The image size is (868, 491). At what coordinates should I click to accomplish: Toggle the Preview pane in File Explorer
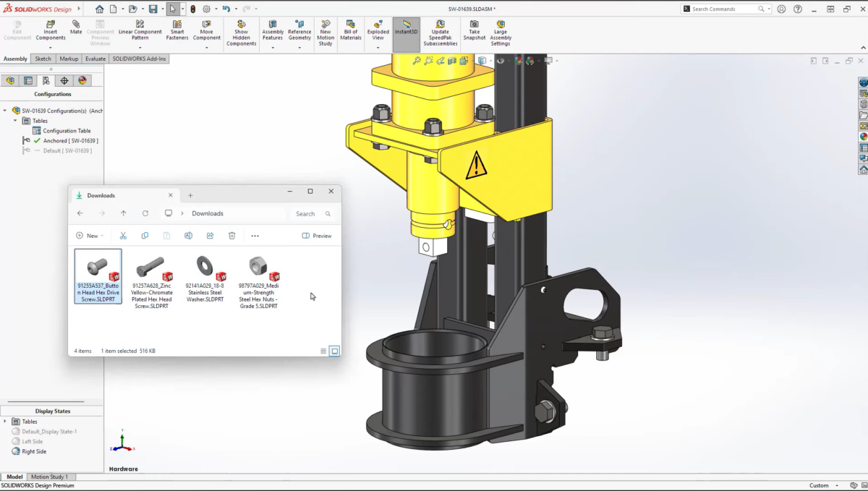(317, 236)
